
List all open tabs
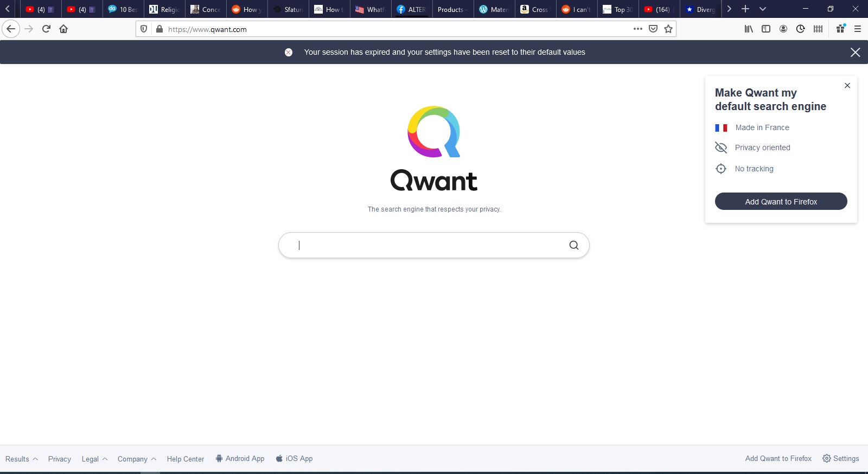pyautogui.click(x=763, y=9)
